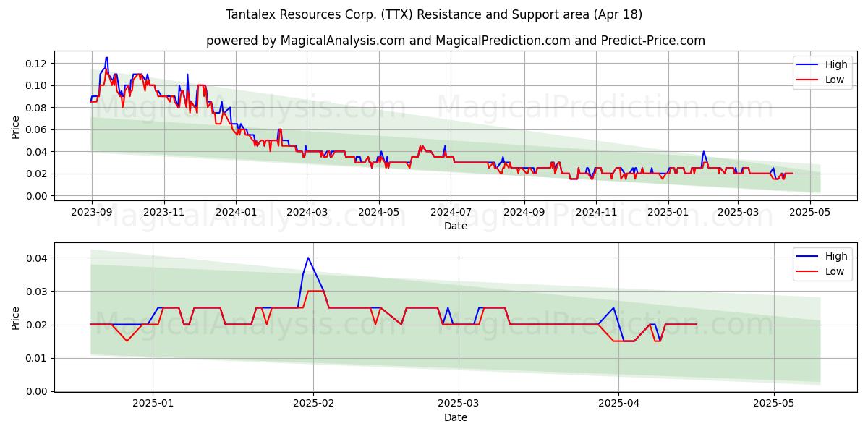The image size is (868, 434).
Task: Click the '2024-05' tick label on top x-axis
Action: click(379, 212)
